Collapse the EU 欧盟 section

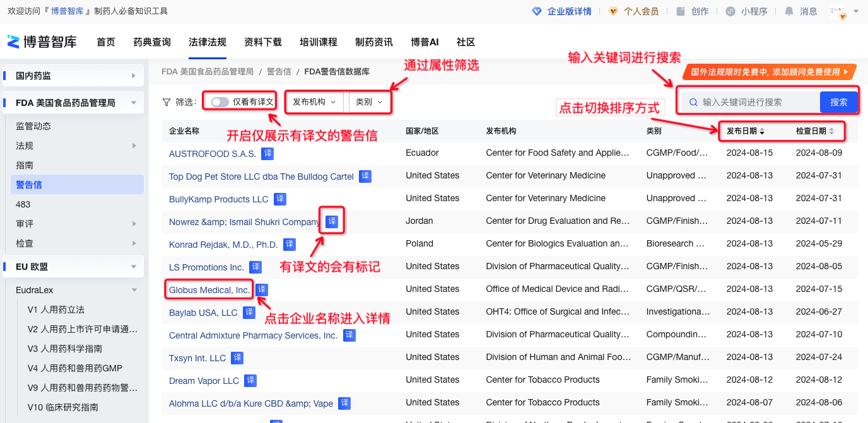tap(133, 267)
